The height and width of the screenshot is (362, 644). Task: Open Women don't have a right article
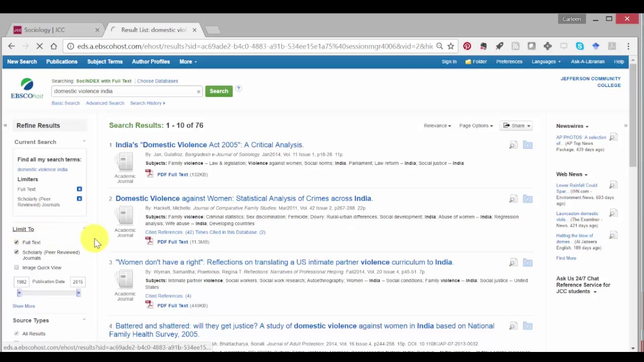click(x=284, y=262)
